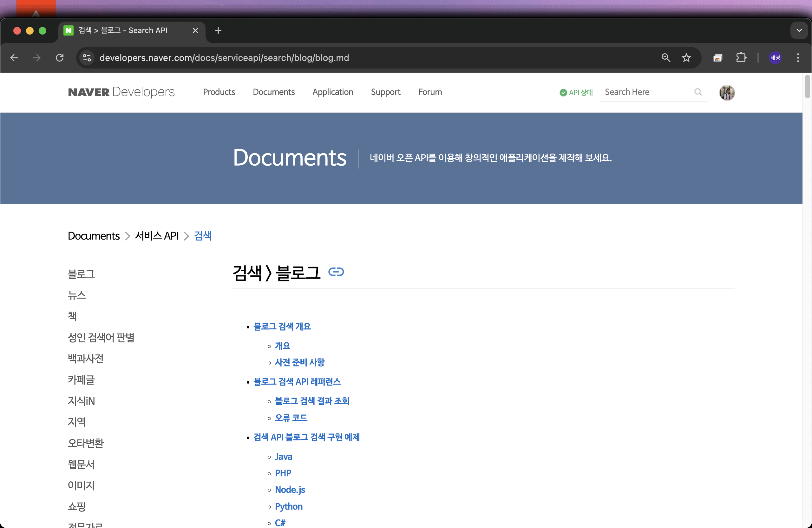Open the rainbow window extension icon
Viewport: 812px width, 528px height.
[x=718, y=58]
